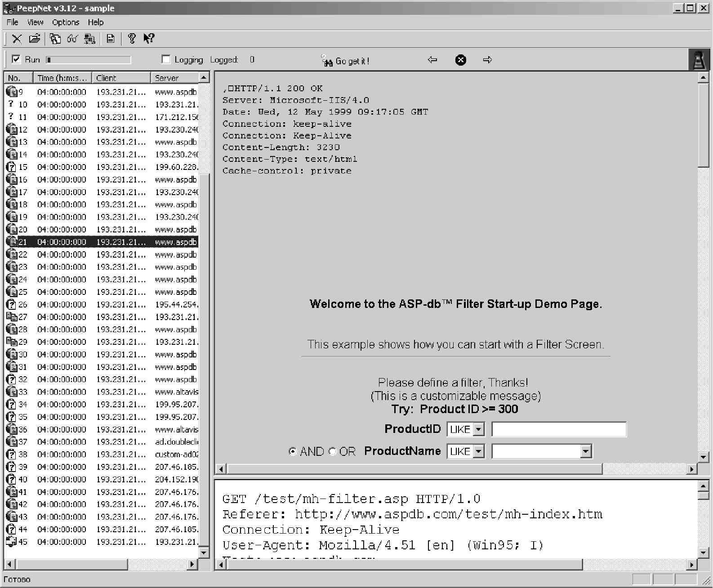713x588 pixels.
Task: Sort by the Time column header
Action: coord(62,78)
